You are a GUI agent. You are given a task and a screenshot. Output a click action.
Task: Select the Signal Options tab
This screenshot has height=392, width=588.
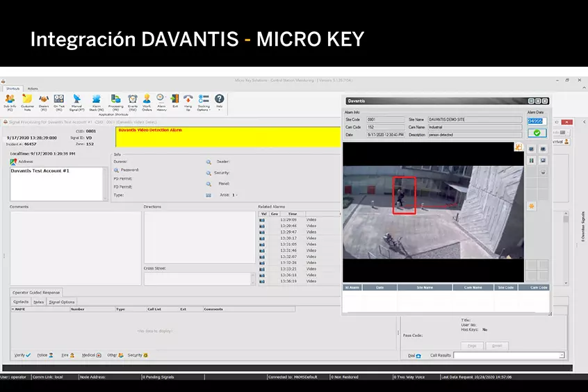tap(61, 302)
